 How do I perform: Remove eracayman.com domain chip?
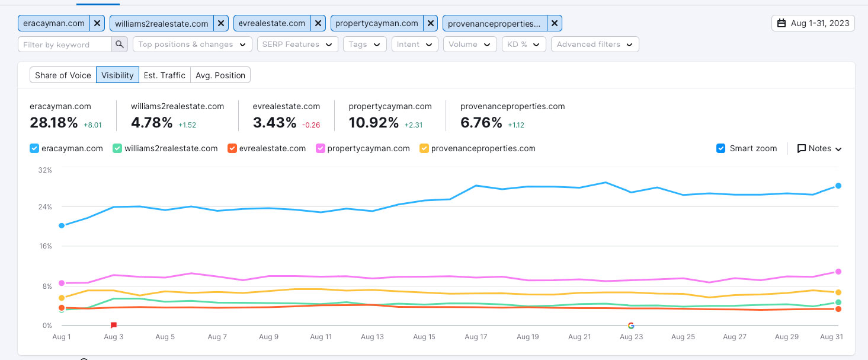coord(98,23)
